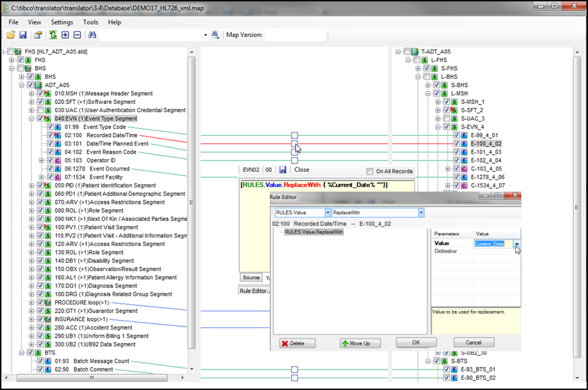The height and width of the screenshot is (390, 588).
Task: Click the open map folder icon
Action: tap(11, 35)
